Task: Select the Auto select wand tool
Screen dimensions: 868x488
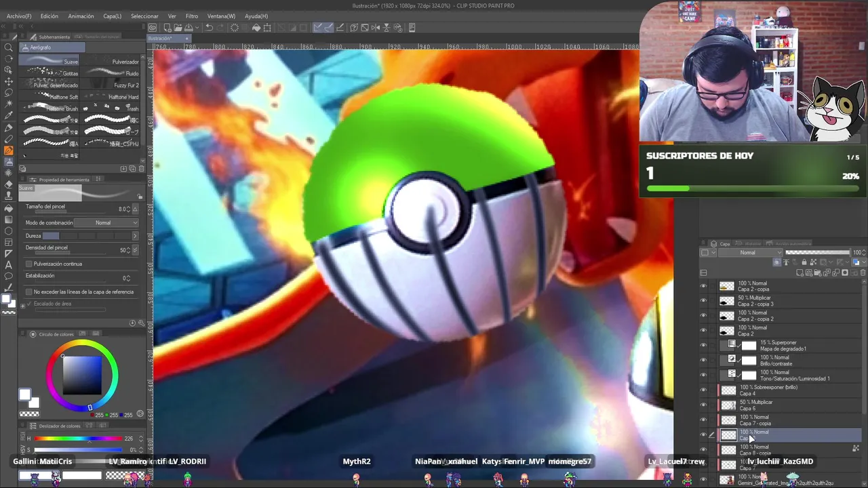Action: click(9, 104)
